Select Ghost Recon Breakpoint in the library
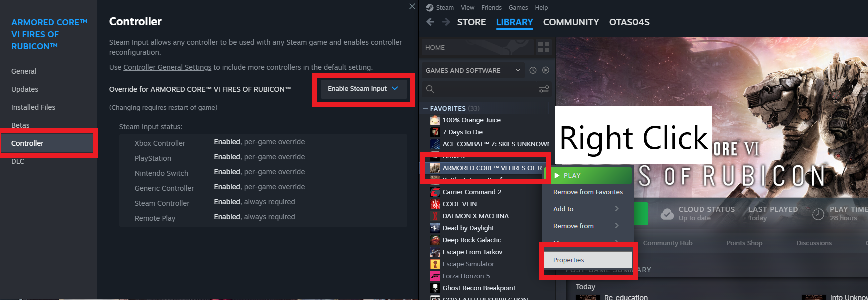Image resolution: width=868 pixels, height=300 pixels. [479, 288]
